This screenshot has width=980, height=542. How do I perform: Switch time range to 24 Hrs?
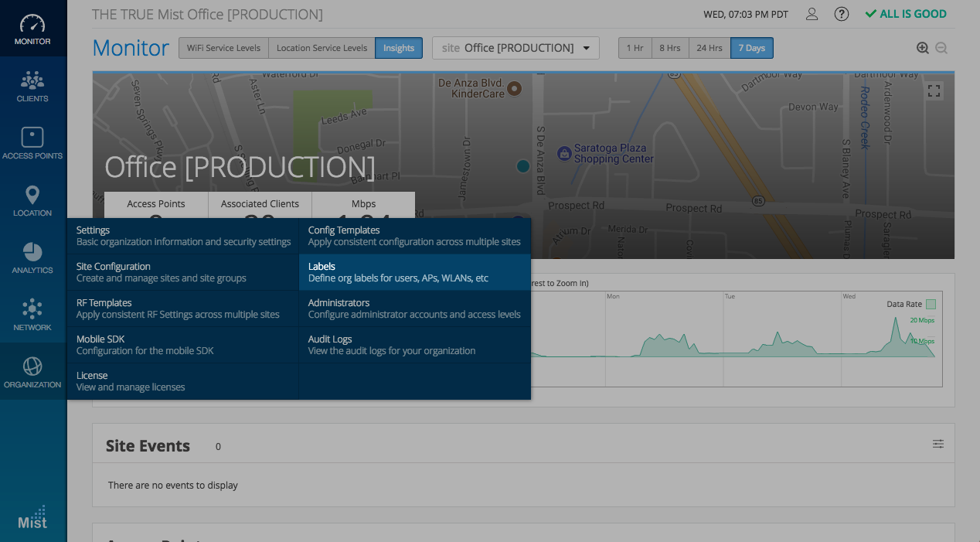click(709, 48)
